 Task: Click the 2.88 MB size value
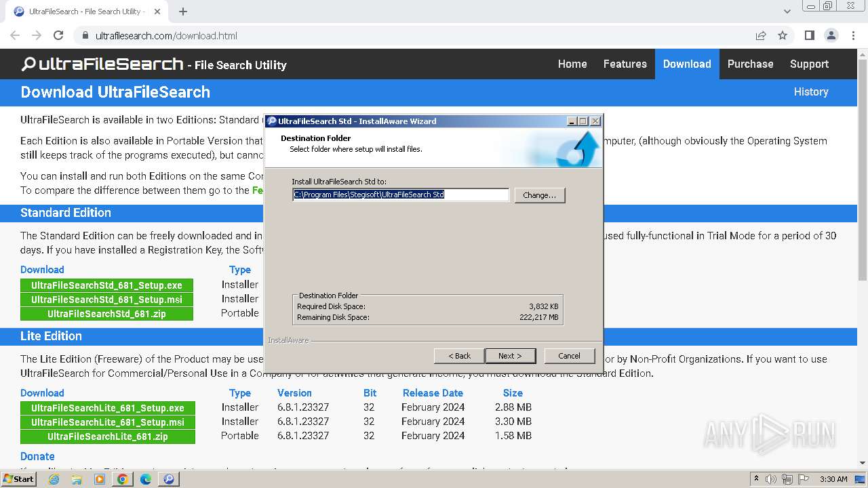[x=513, y=407]
